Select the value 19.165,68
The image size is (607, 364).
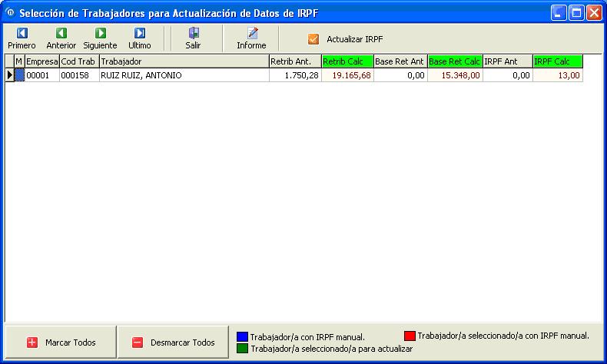pos(347,75)
